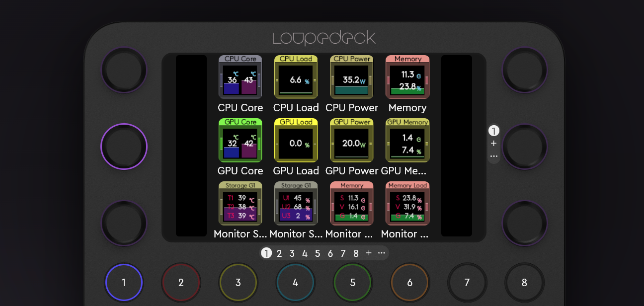Open the dial page ellipsis menu
644x306 pixels.
pos(493,156)
